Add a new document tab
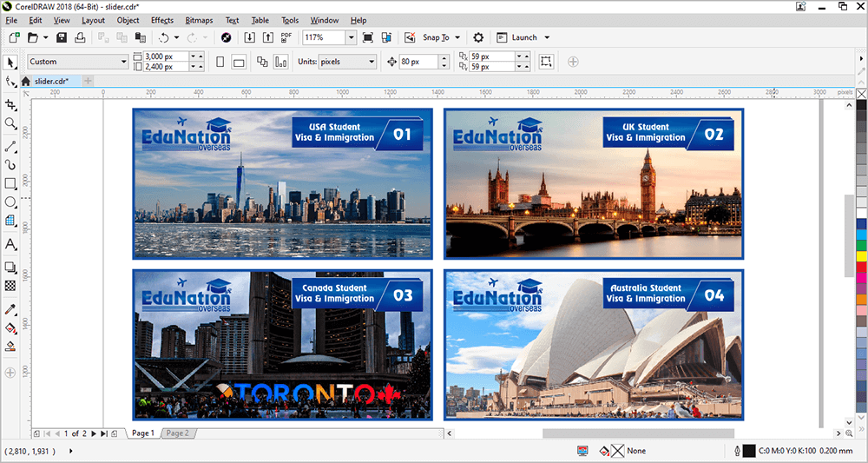 88,81
